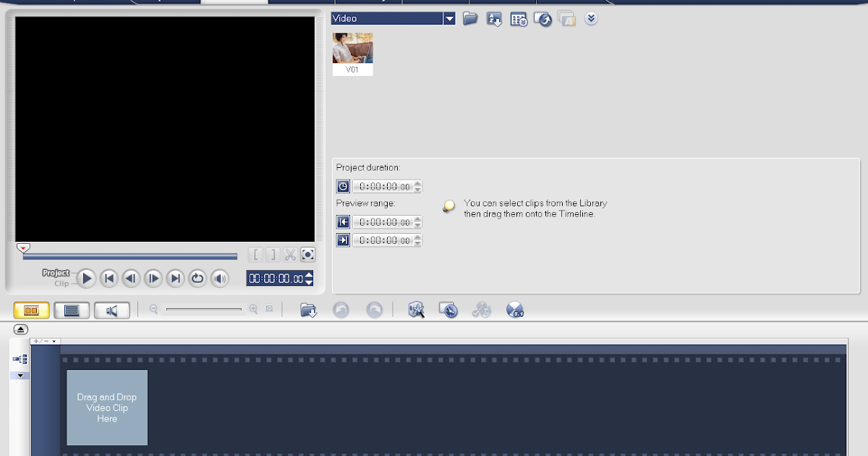
Task: Click the Enlarge Preview Window icon
Action: [307, 255]
